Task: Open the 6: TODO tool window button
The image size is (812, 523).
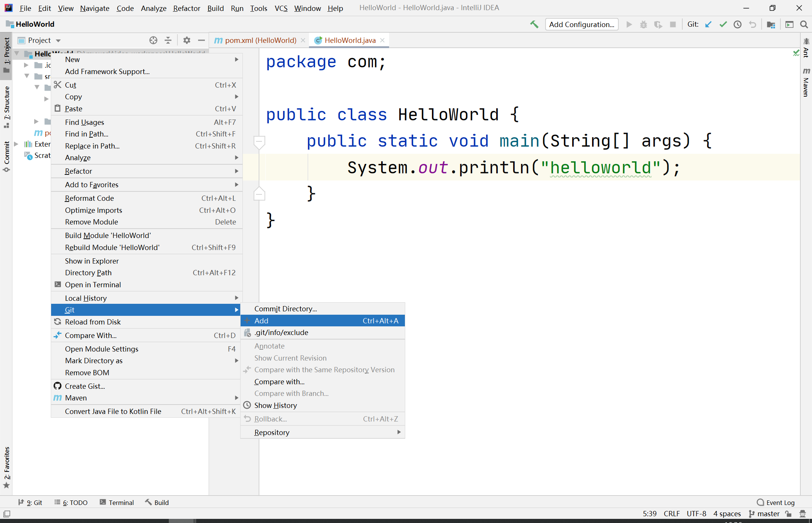Action: tap(71, 503)
